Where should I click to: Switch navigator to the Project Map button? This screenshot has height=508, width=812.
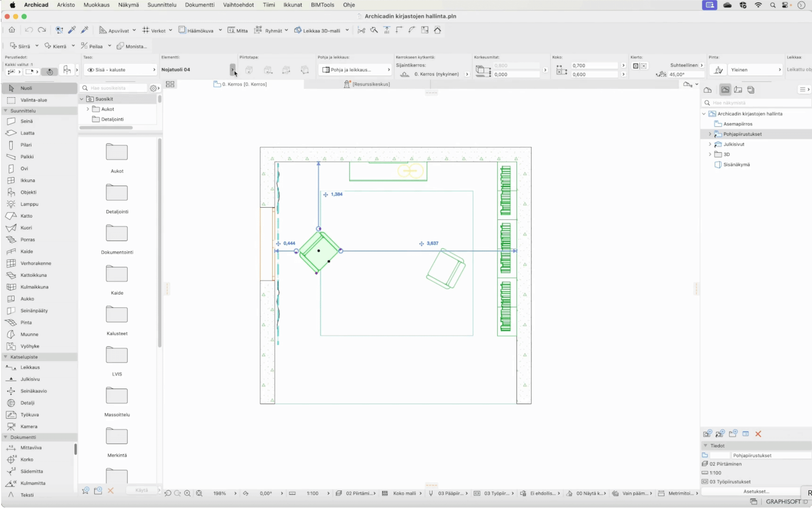tap(708, 89)
